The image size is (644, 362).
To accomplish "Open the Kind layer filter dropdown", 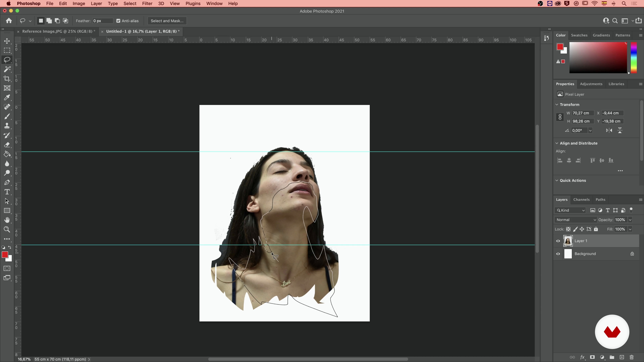I will point(570,210).
